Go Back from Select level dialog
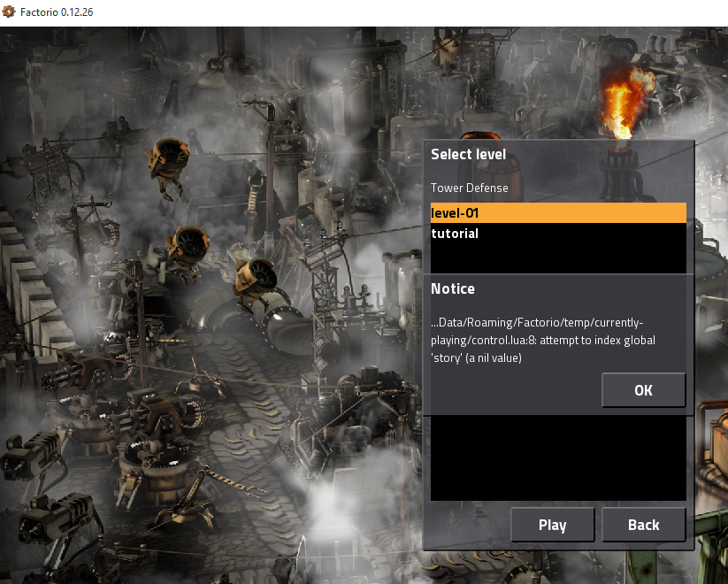This screenshot has height=584, width=728. click(643, 525)
